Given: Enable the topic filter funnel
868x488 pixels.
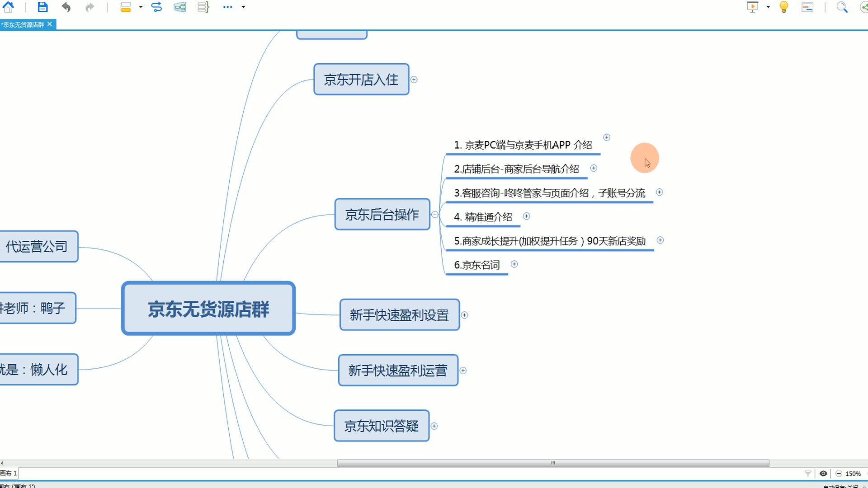Looking at the screenshot, I should (x=807, y=474).
